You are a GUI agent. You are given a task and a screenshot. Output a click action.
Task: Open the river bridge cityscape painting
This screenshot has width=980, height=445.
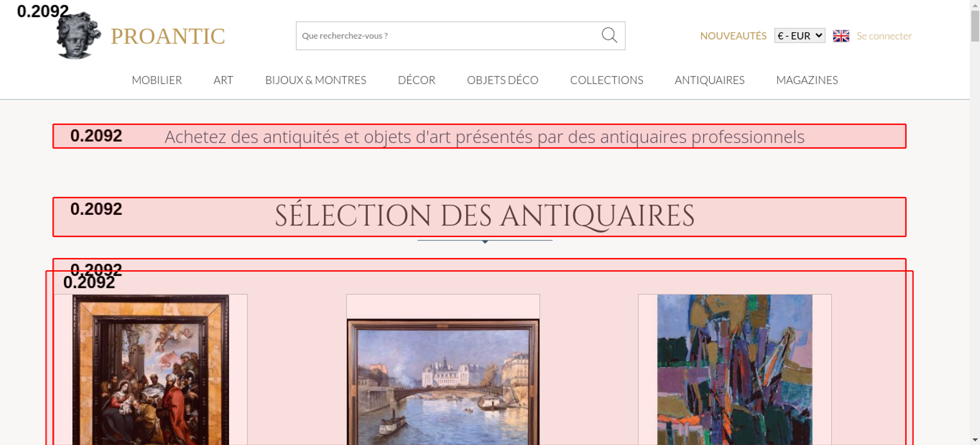pyautogui.click(x=443, y=382)
